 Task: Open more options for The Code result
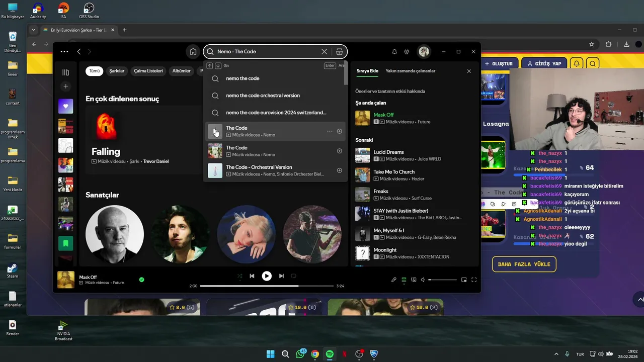point(330,131)
